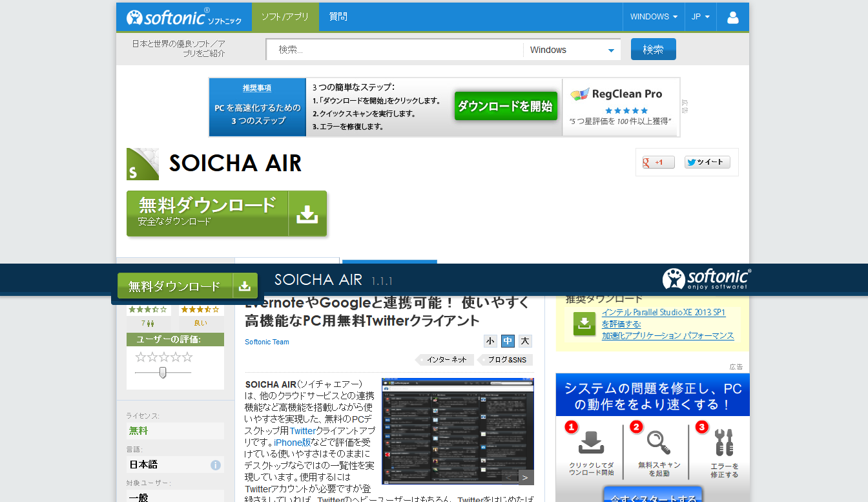Click the empty user rating stars
The width and height of the screenshot is (868, 502).
pos(164,357)
